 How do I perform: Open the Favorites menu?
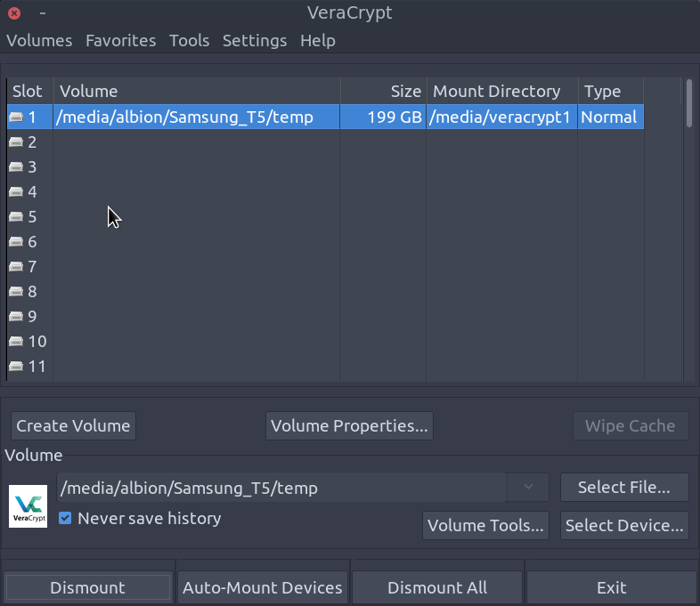[120, 41]
